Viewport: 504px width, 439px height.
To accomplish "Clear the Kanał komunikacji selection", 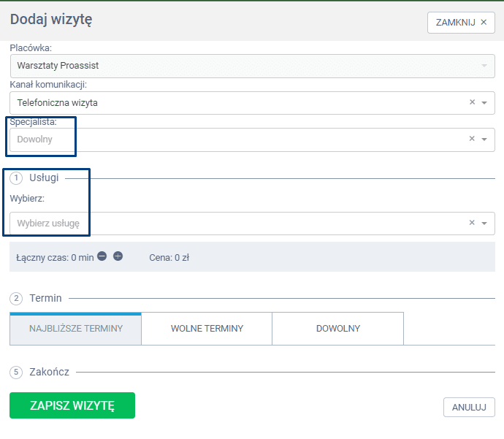I will pyautogui.click(x=472, y=102).
